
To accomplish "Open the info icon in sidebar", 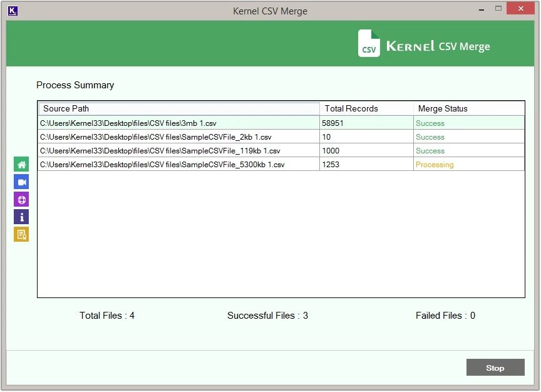I will pyautogui.click(x=21, y=217).
